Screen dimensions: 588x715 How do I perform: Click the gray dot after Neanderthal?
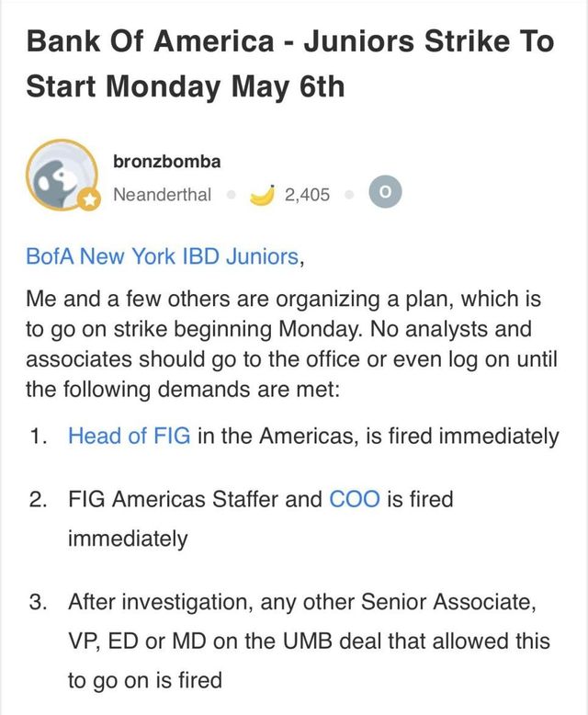[231, 195]
